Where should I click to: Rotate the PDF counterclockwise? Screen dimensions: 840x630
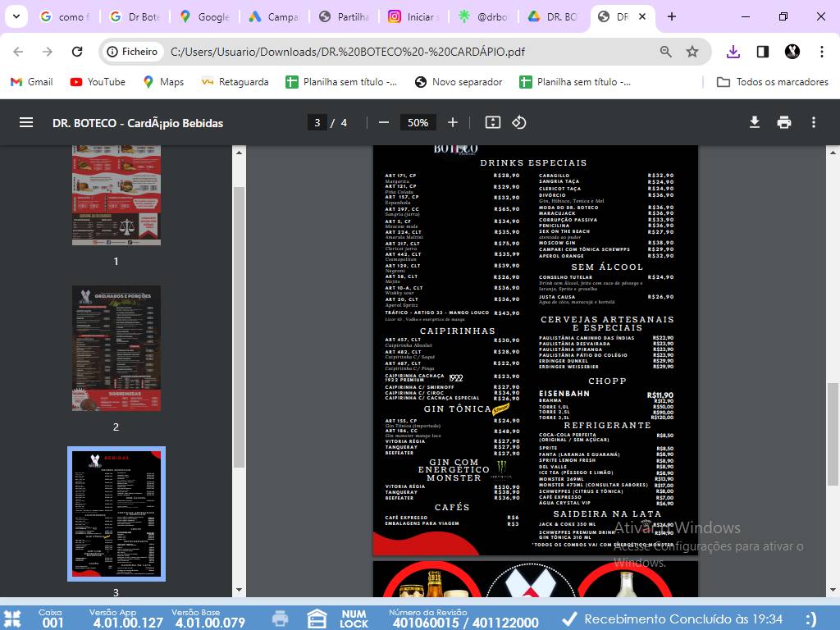pos(518,123)
